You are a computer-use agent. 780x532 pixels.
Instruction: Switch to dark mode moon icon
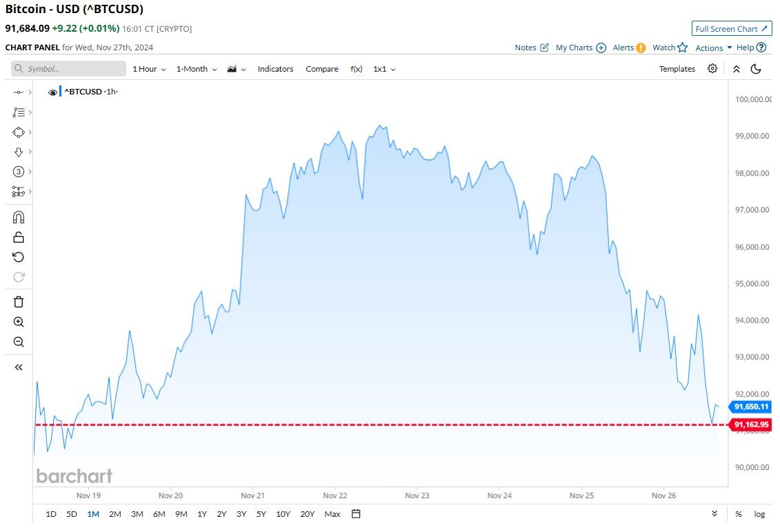click(x=756, y=69)
